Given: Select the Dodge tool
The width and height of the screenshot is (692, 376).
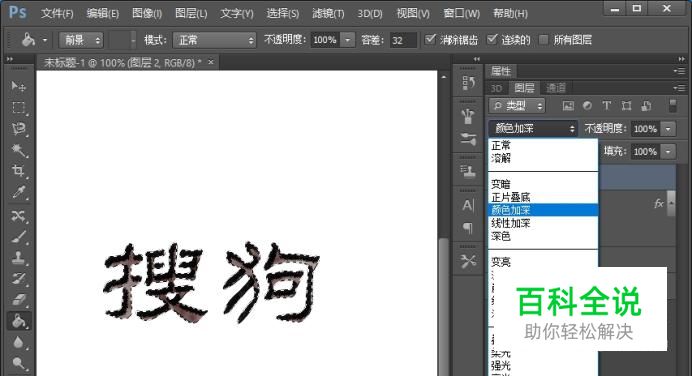Looking at the screenshot, I should pyautogui.click(x=18, y=364).
